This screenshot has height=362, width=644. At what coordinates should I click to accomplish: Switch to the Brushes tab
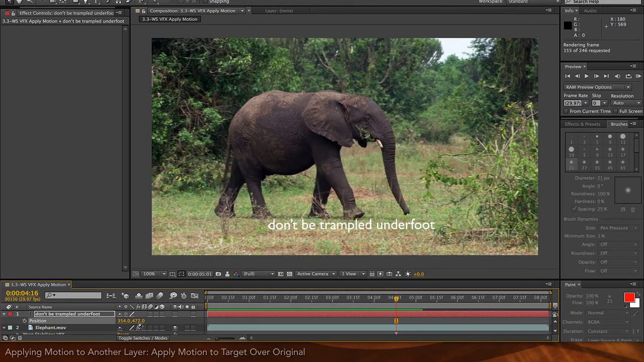pyautogui.click(x=619, y=124)
